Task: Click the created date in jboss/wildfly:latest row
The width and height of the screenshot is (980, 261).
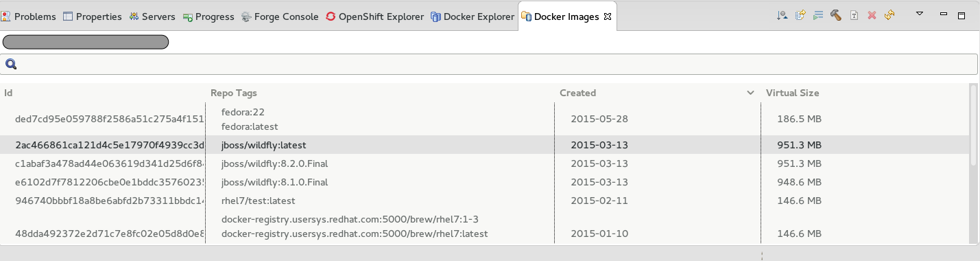Action: (x=599, y=145)
